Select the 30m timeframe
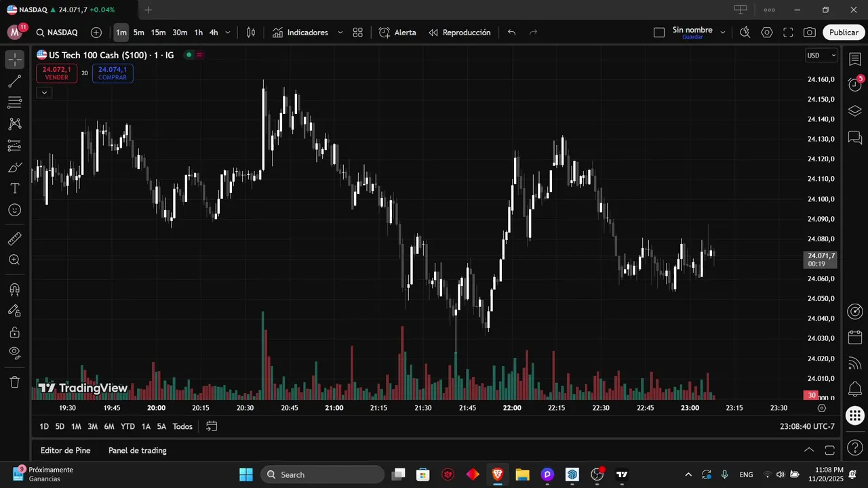868x488 pixels. [x=180, y=33]
